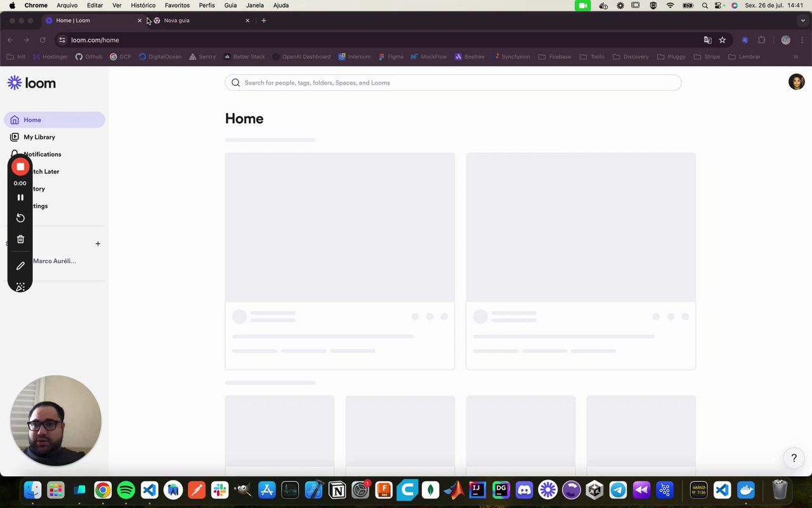
Task: Open the Sentry bookmark
Action: 203,57
